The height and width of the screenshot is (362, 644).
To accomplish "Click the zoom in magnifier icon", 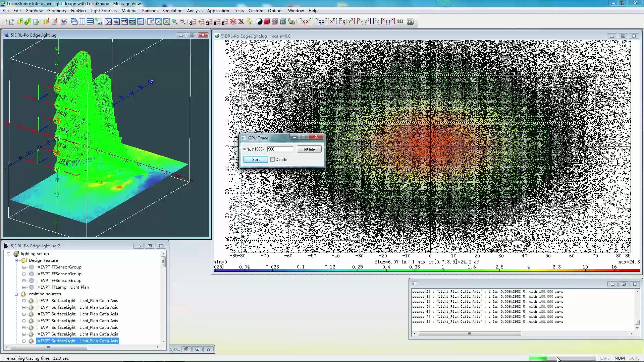I will [175, 22].
